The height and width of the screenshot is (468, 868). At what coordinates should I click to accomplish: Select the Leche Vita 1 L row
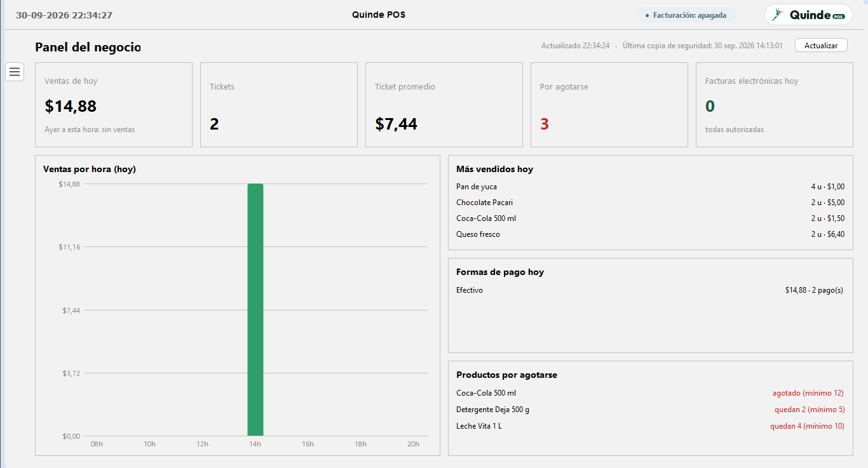click(x=651, y=426)
